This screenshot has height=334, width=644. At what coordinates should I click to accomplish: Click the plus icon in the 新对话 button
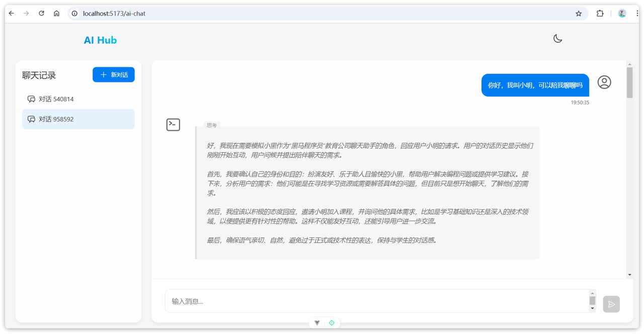pyautogui.click(x=104, y=74)
